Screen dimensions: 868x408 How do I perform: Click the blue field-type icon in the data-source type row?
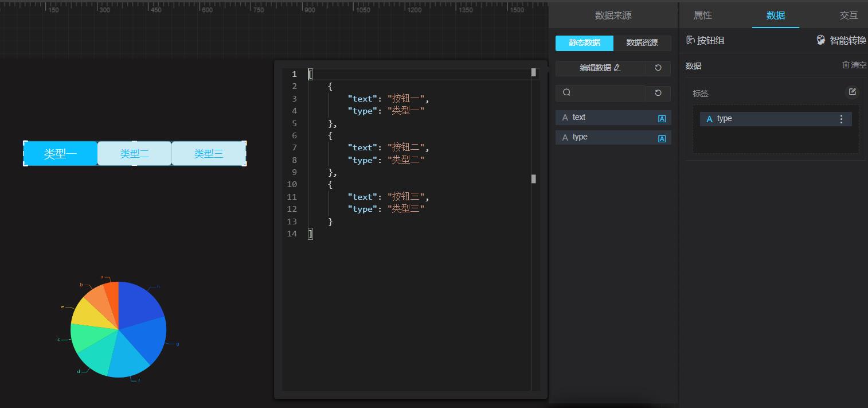click(x=662, y=138)
